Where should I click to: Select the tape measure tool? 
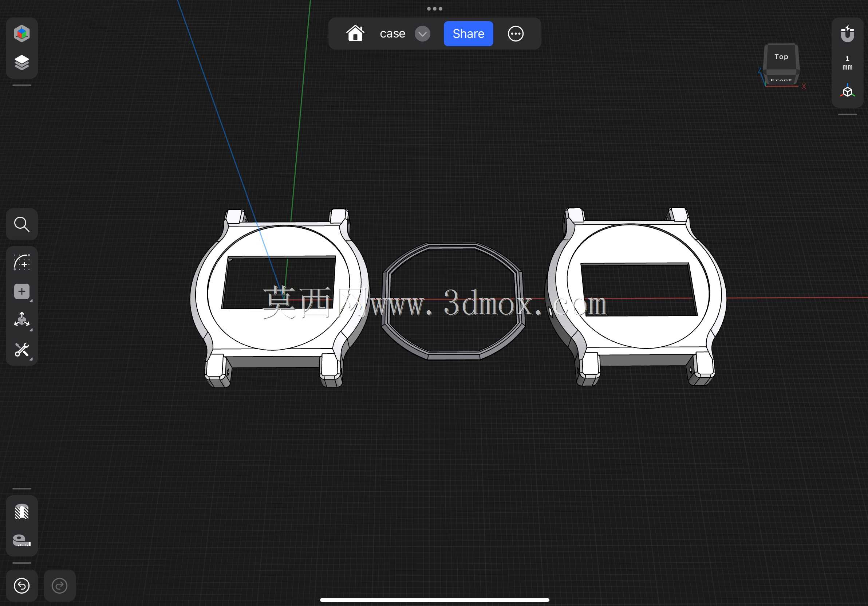click(x=21, y=540)
